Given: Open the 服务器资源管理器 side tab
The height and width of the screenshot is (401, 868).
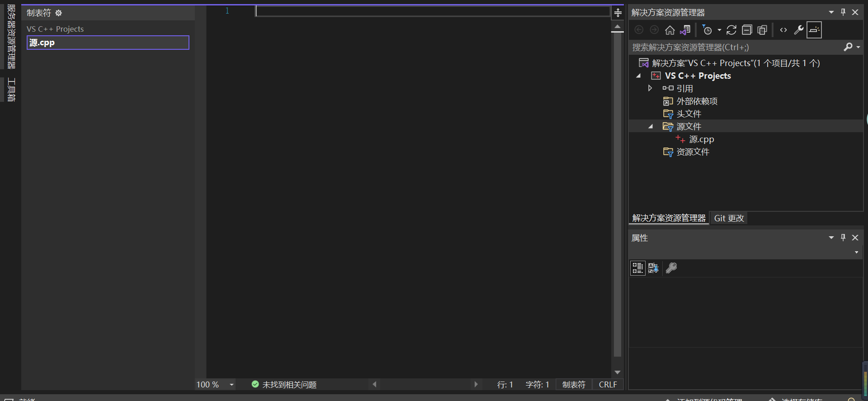Looking at the screenshot, I should pyautogui.click(x=11, y=37).
